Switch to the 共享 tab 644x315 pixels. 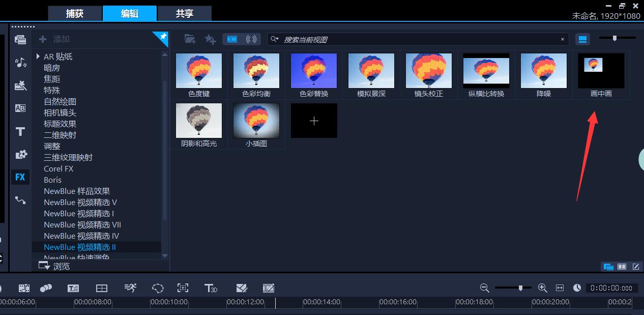pos(184,14)
